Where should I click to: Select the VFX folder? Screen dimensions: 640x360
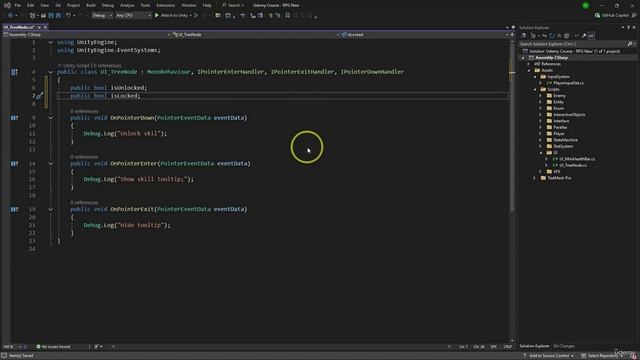[x=557, y=172]
